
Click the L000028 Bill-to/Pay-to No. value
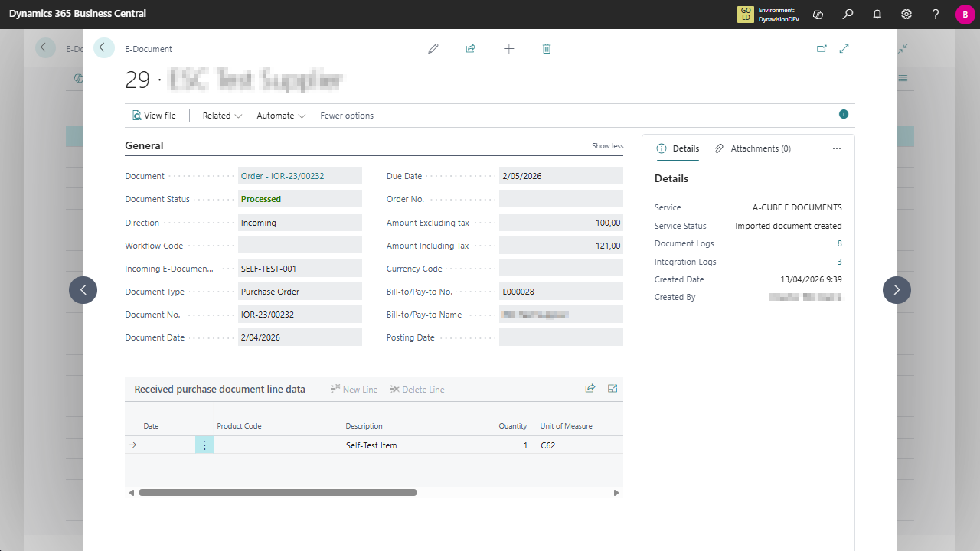click(x=518, y=292)
